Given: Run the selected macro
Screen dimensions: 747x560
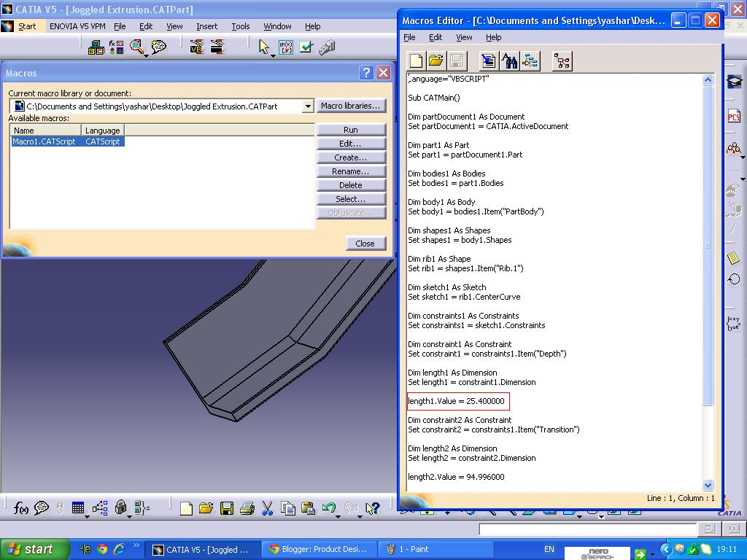Looking at the screenshot, I should [352, 129].
